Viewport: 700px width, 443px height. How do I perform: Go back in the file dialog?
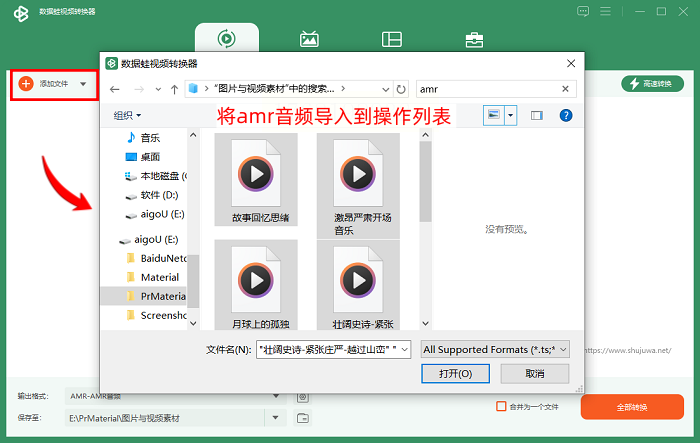115,89
